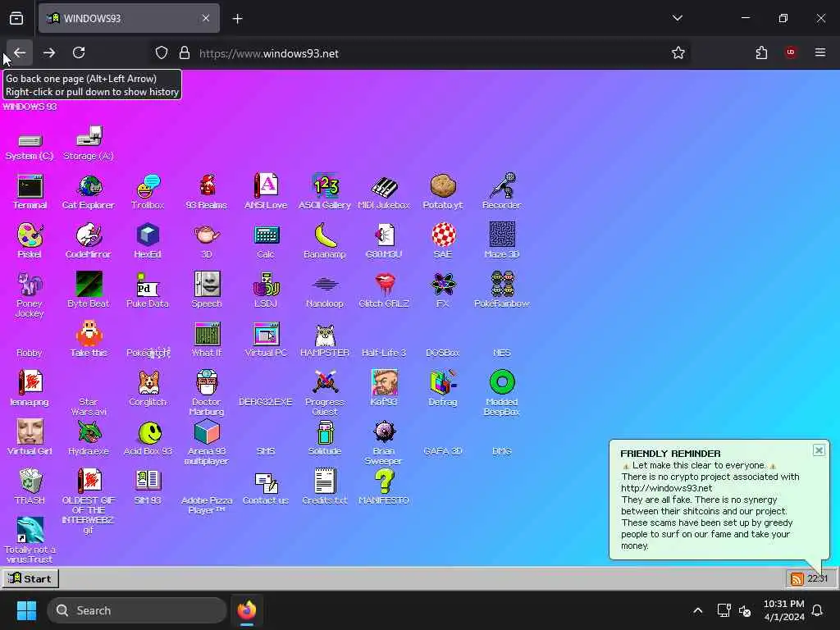Show hidden system tray icons

click(x=697, y=610)
